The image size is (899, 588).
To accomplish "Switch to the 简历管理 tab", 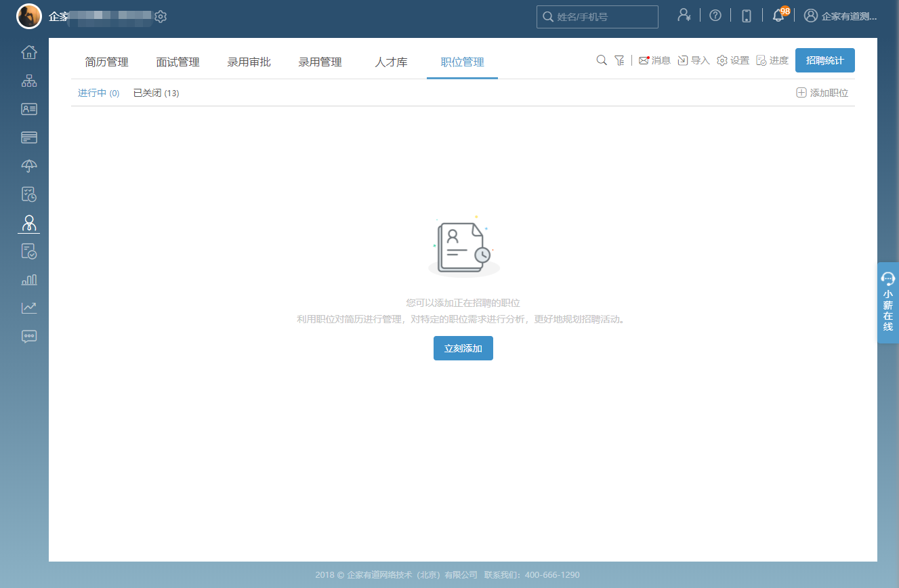I will [x=107, y=62].
